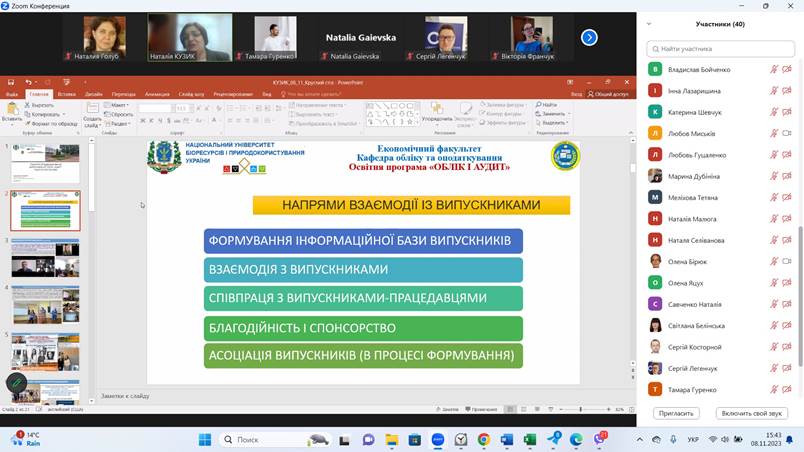Switch to the Дизайн tab
The image size is (804, 452).
[x=94, y=94]
